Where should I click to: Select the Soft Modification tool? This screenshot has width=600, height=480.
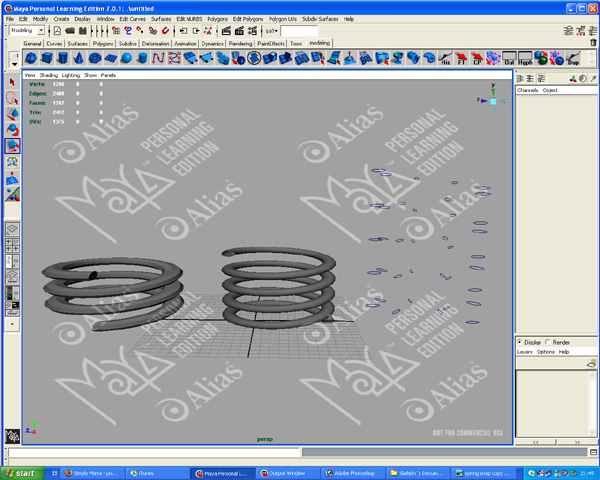(12, 178)
